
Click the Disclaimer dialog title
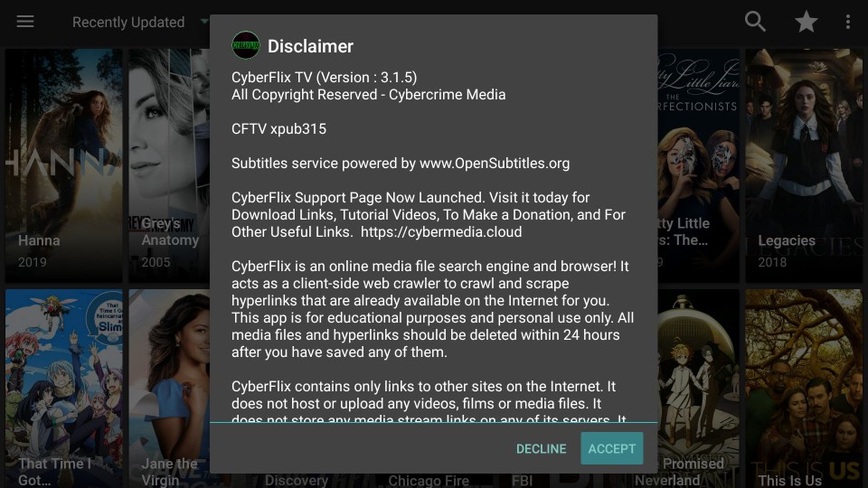coord(310,46)
